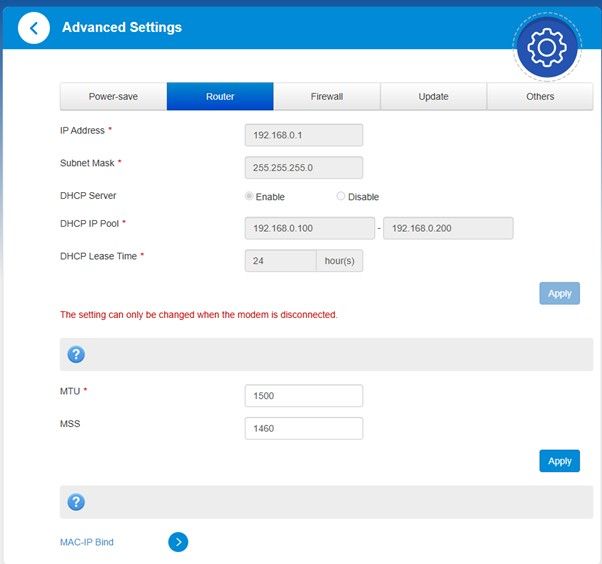Open MAC-IP Bind arrow button

177,542
